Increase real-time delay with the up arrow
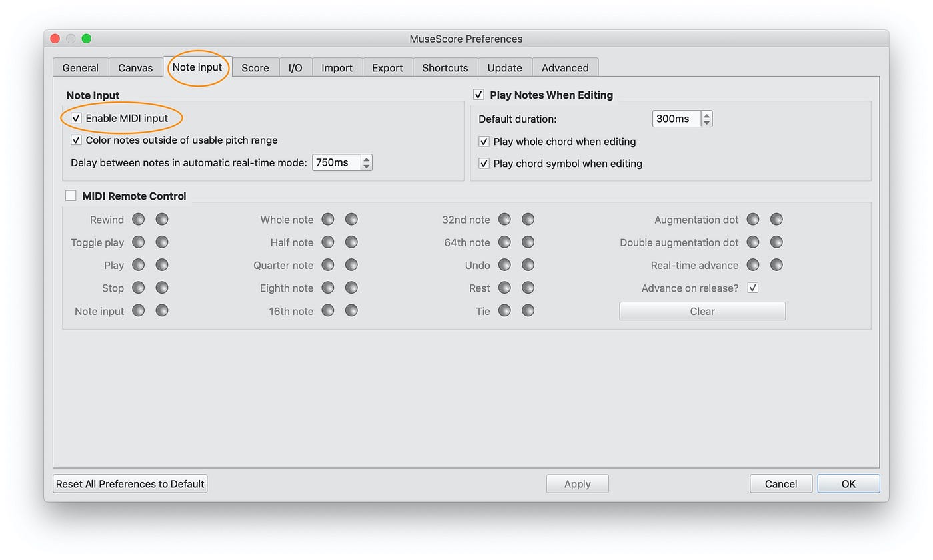Image resolution: width=933 pixels, height=560 pixels. tap(367, 159)
